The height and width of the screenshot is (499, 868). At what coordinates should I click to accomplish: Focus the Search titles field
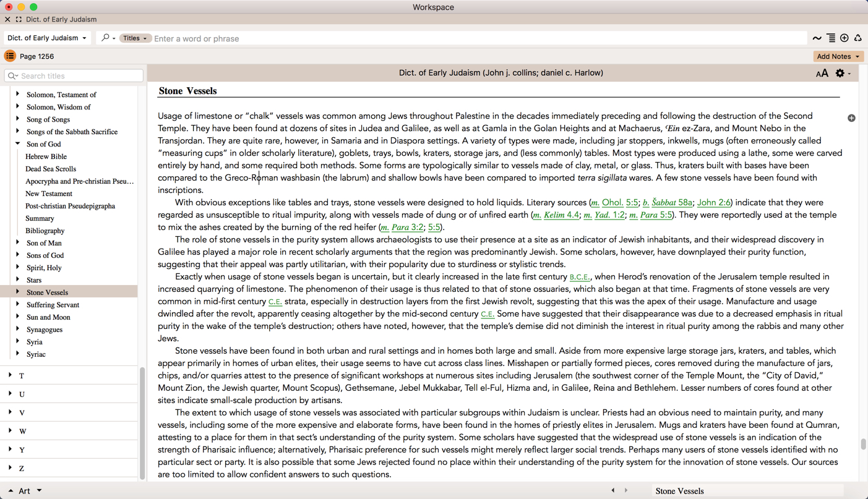coord(74,75)
